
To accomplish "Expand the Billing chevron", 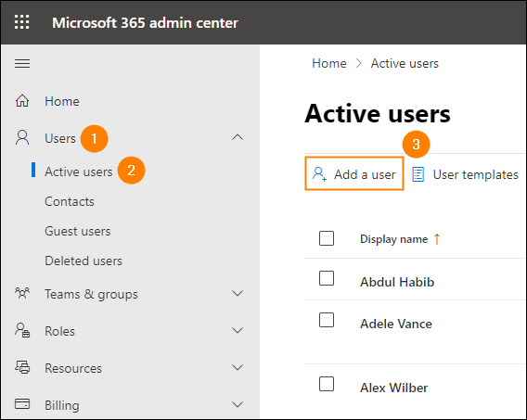I will [238, 404].
